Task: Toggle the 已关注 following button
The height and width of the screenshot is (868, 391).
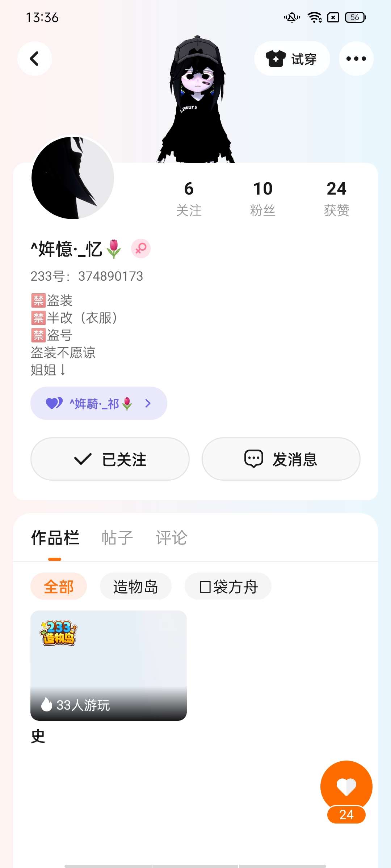Action: click(x=110, y=459)
